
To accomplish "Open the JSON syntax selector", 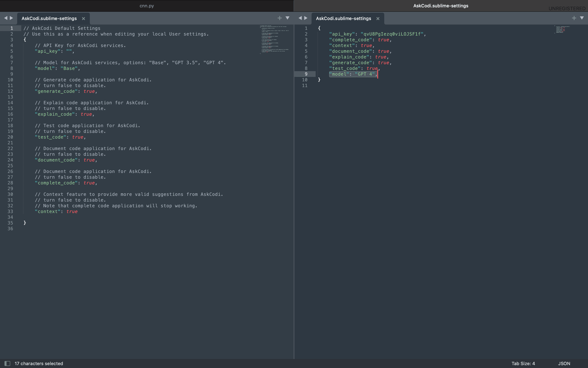I will coord(564,363).
